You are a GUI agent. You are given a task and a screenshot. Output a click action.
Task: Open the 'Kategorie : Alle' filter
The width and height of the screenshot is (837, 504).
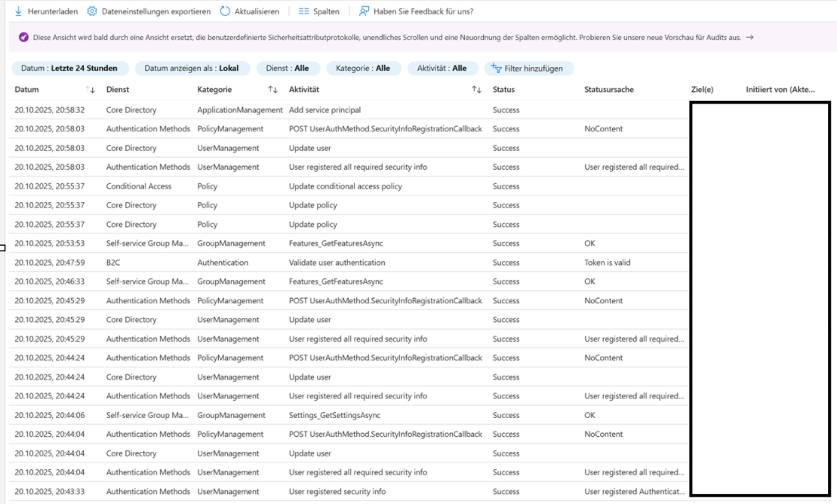(x=363, y=69)
